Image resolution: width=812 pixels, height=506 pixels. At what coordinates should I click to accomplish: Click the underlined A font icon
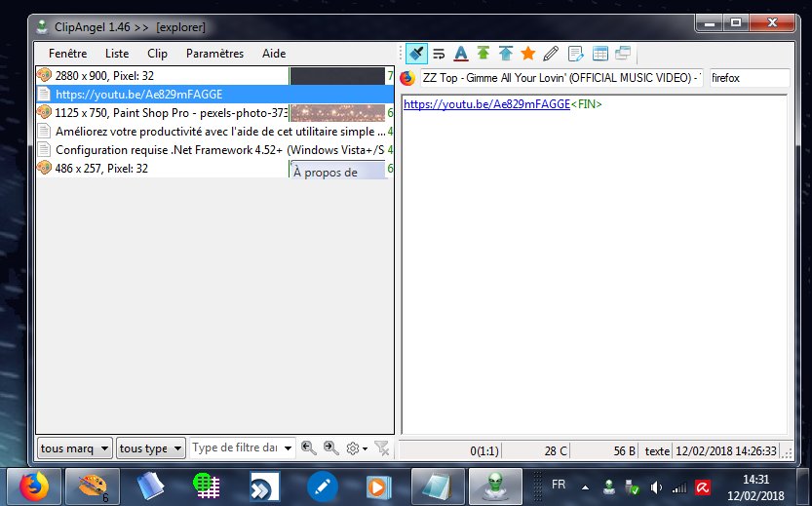461,54
